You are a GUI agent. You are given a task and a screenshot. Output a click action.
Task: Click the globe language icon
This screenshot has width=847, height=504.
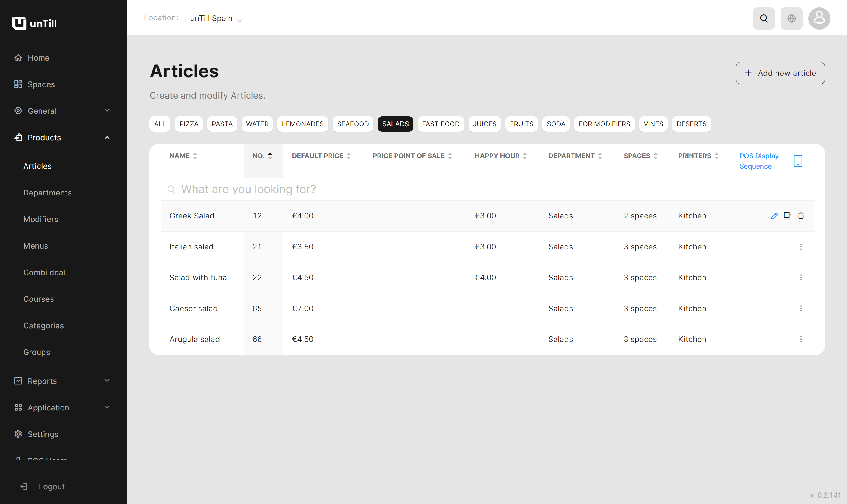point(791,18)
